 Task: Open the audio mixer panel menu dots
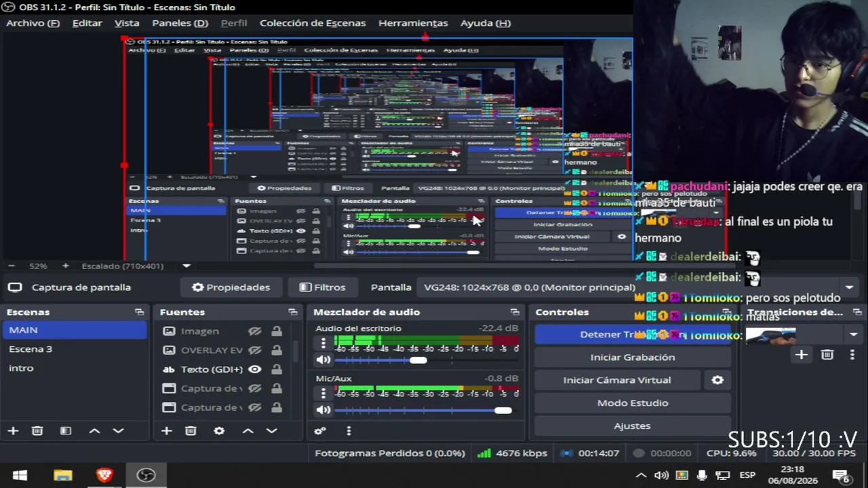pos(349,430)
